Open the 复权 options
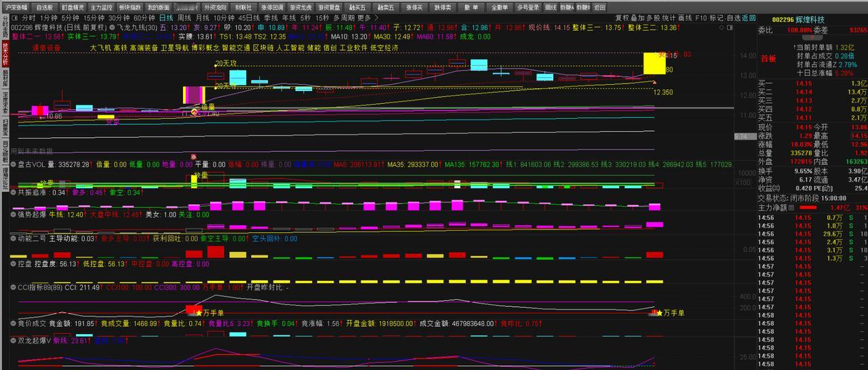868x370 pixels. click(622, 18)
